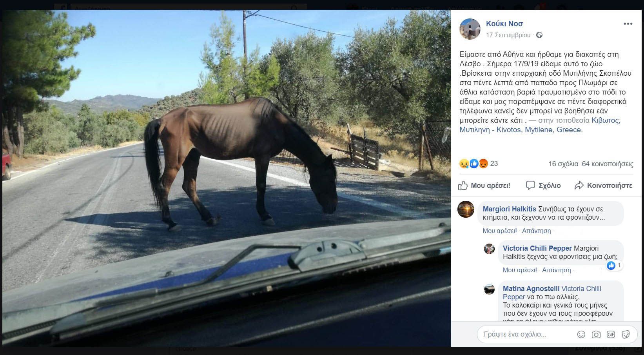644x355 pixels.
Task: Show who reacted via count 23
Action: (x=494, y=164)
